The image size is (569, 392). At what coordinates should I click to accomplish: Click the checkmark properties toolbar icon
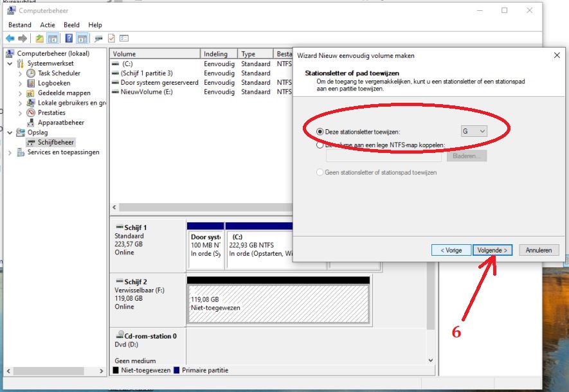click(111, 39)
